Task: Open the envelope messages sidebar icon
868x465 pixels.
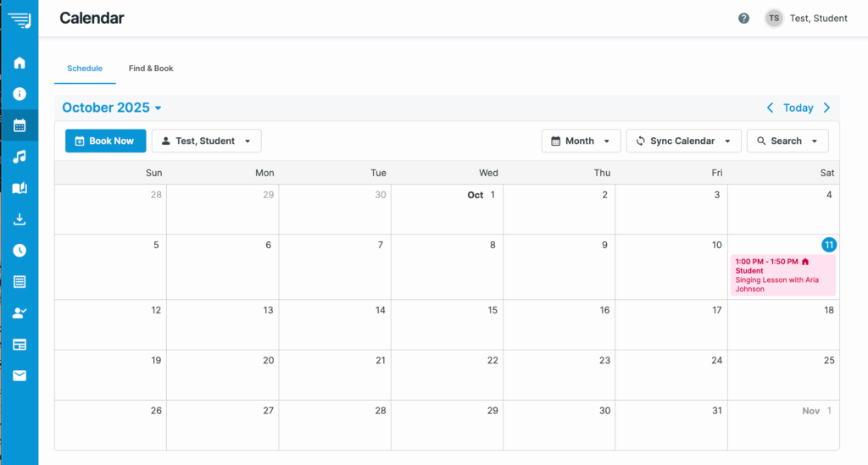Action: pos(19,375)
